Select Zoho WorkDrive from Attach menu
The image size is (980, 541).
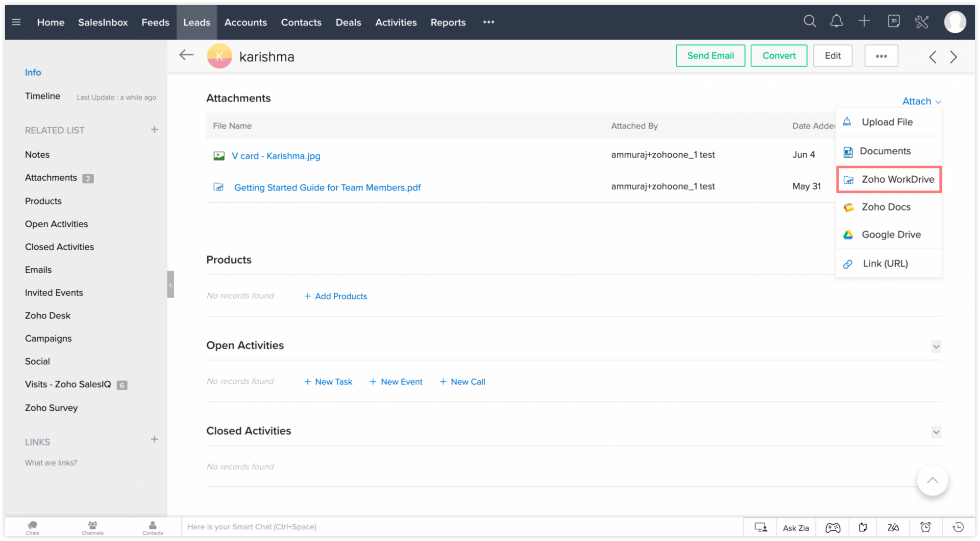tap(897, 179)
